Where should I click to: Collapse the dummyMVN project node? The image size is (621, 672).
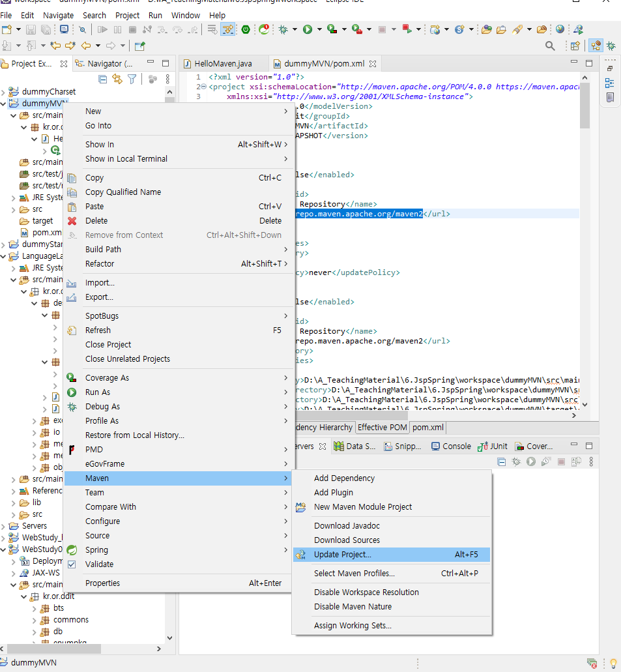pyautogui.click(x=3, y=103)
